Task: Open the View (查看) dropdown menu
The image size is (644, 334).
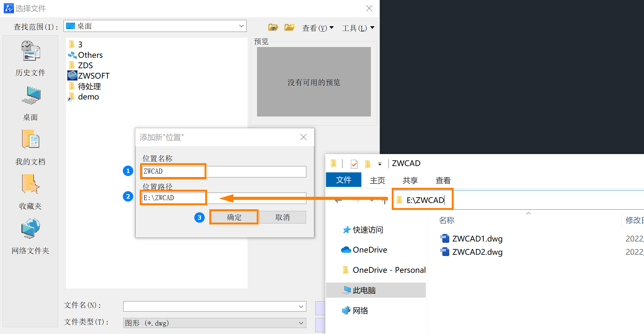Action: tap(318, 28)
